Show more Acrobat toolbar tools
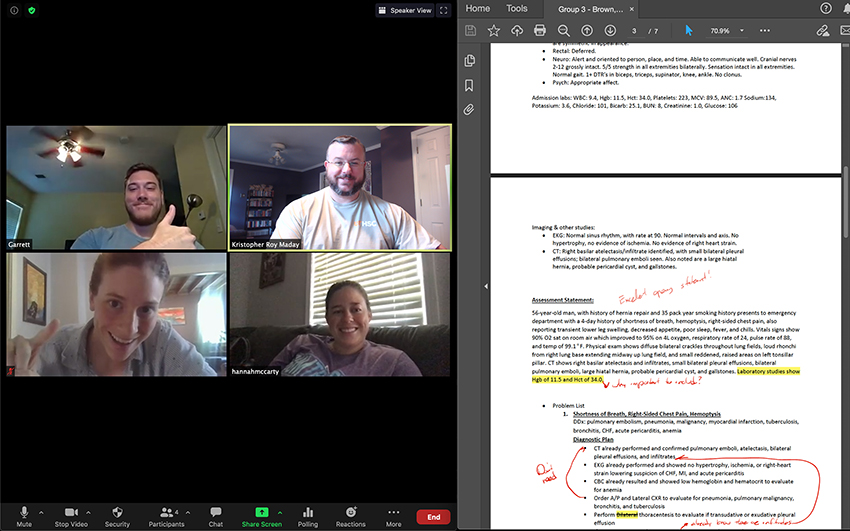The image size is (850, 531). click(x=765, y=30)
